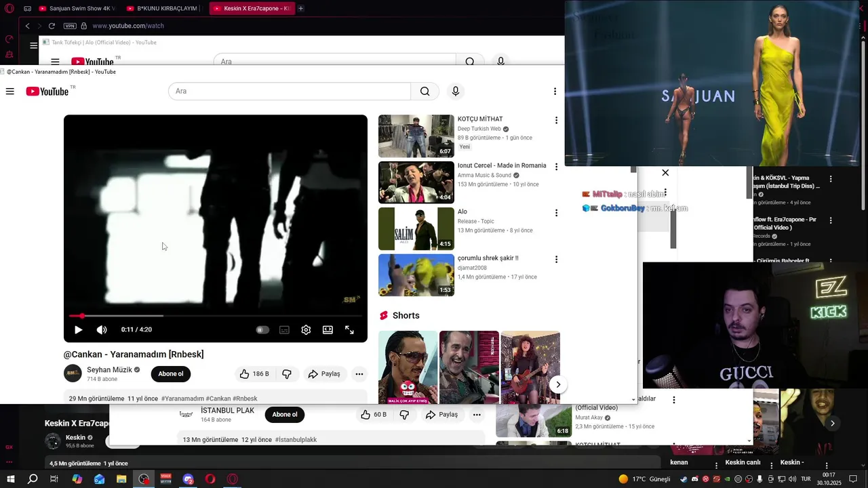Like the İSTANBUL PLAK video (60 B)
868x488 pixels.
[374, 415]
